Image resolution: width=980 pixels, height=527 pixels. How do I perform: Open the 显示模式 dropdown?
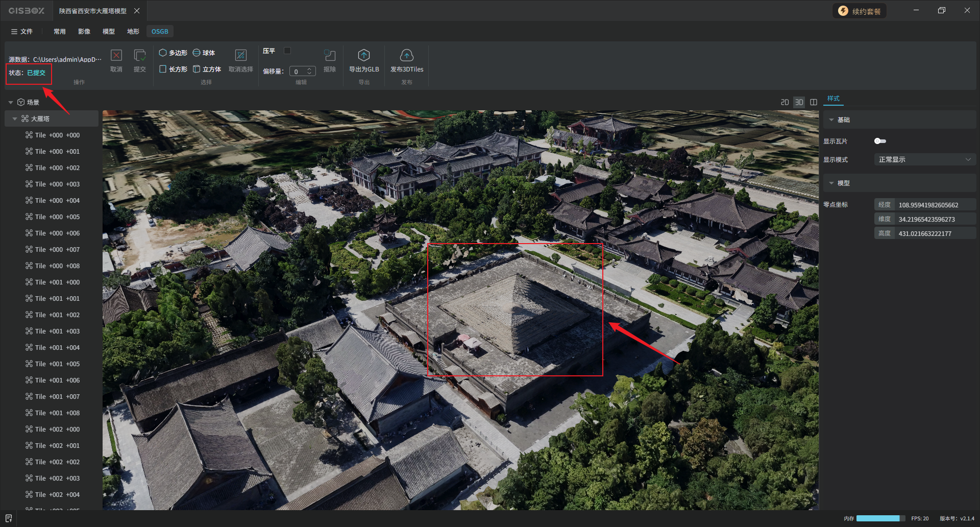tap(924, 160)
